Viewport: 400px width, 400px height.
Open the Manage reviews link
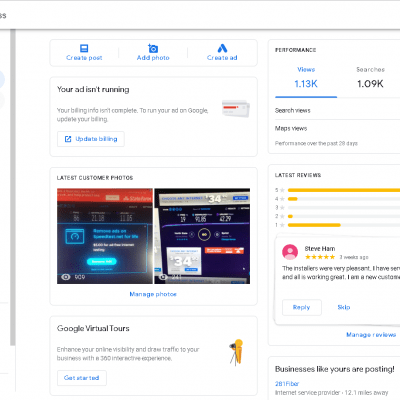click(371, 335)
